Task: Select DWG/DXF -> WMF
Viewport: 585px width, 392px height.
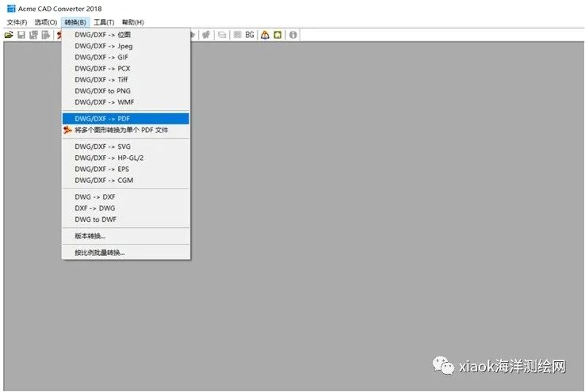Action: pos(126,101)
